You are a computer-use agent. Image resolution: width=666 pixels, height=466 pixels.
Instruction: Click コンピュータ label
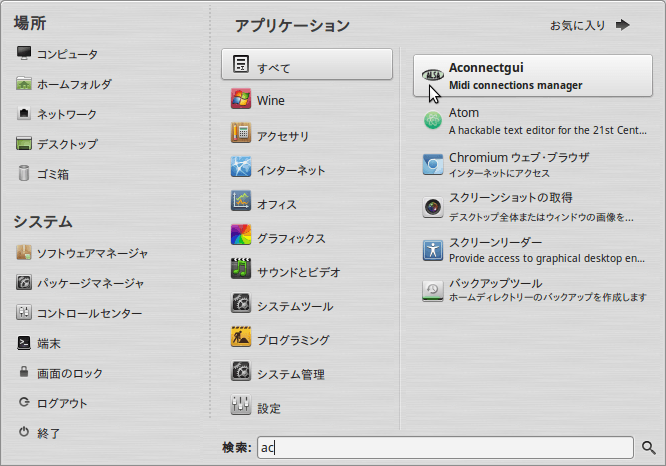pyautogui.click(x=68, y=54)
